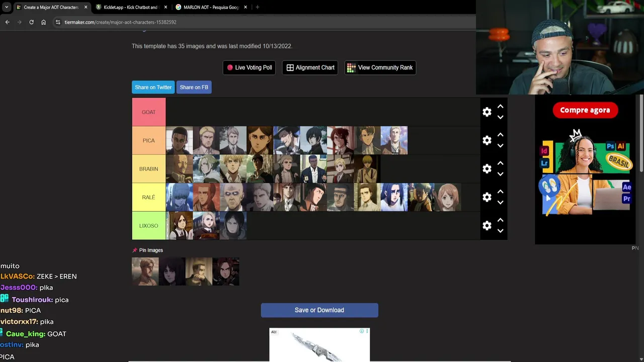
Task: Click the RALÉ tier color label
Action: (148, 197)
